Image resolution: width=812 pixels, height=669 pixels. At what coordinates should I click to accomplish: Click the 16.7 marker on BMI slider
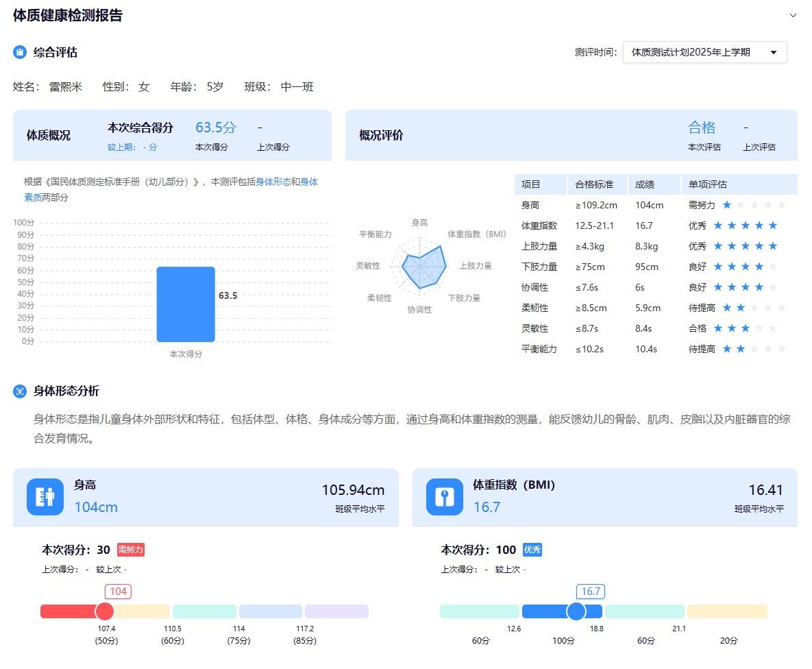pos(576,611)
